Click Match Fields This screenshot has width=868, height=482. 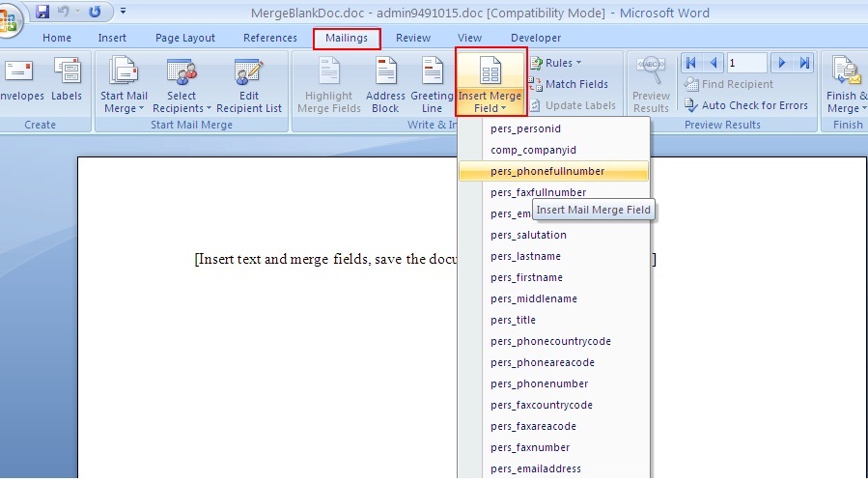[x=569, y=84]
